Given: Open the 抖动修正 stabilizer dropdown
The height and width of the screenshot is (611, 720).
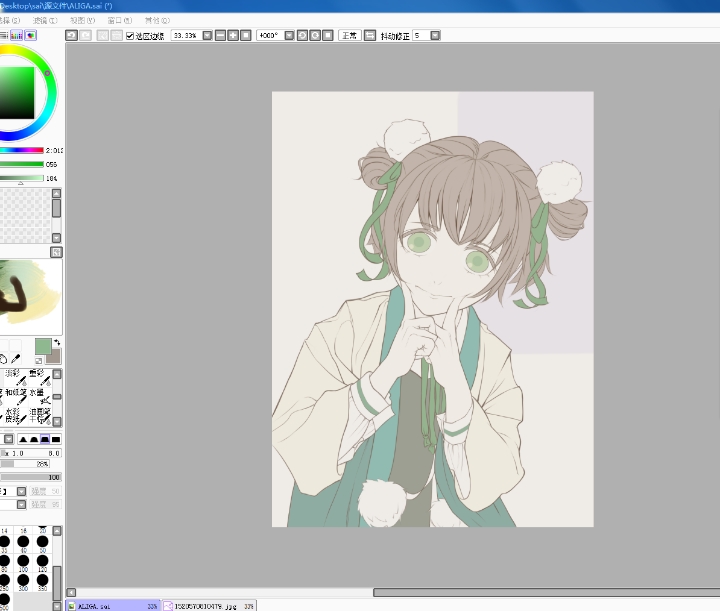Looking at the screenshot, I should (434, 35).
